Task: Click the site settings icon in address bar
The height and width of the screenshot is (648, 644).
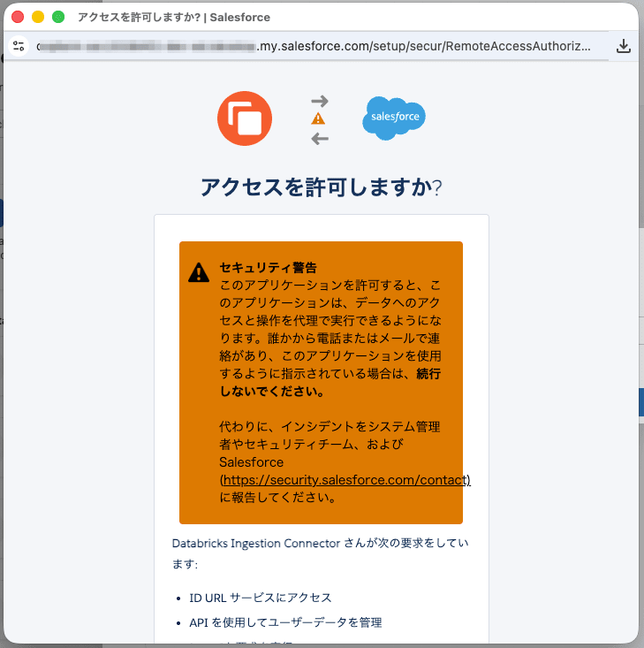Action: click(19, 46)
